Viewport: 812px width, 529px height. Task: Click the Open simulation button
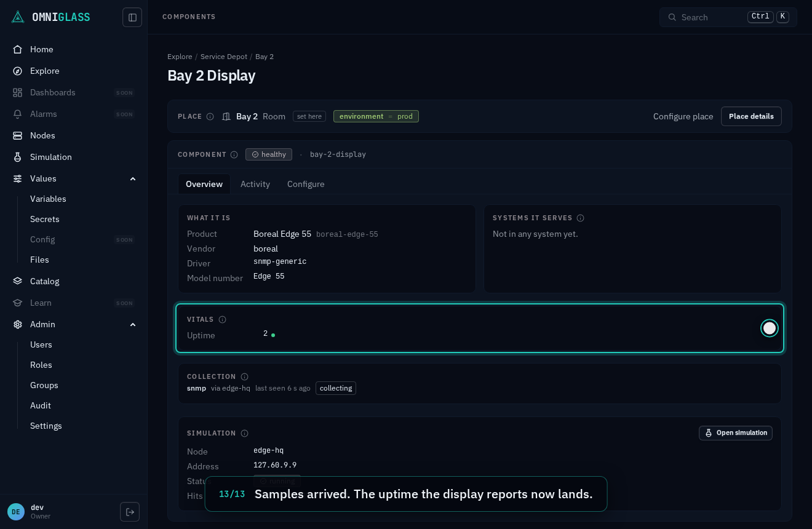pyautogui.click(x=736, y=433)
